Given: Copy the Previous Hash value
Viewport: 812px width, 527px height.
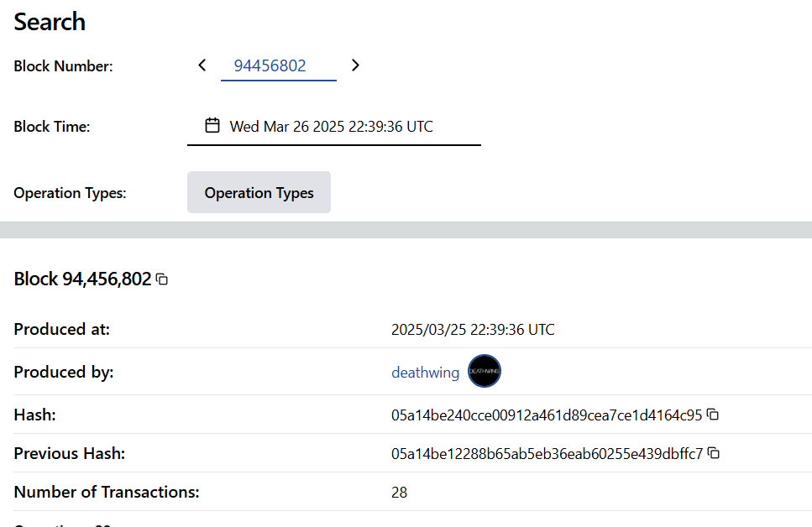Looking at the screenshot, I should 714,453.
